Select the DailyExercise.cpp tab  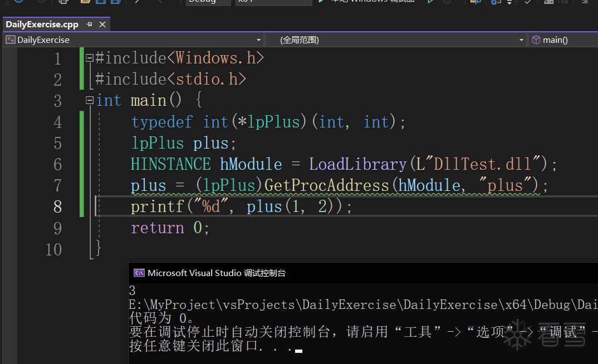coord(42,24)
